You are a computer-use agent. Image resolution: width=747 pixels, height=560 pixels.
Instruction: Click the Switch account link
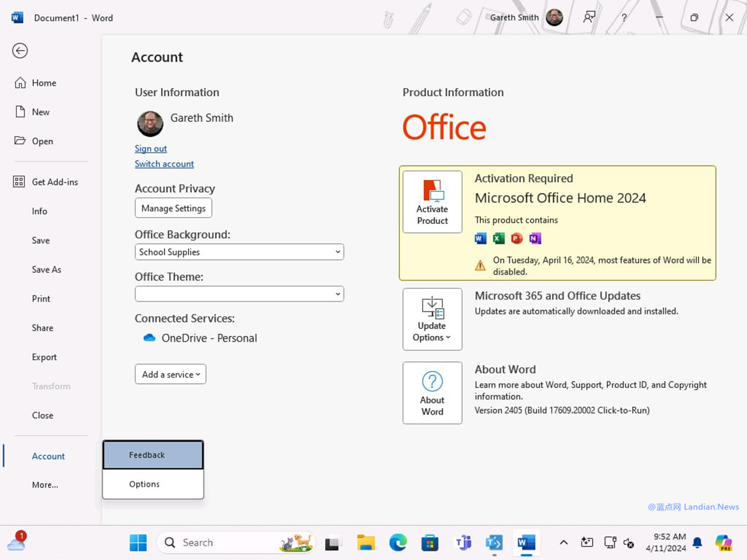coord(164,164)
